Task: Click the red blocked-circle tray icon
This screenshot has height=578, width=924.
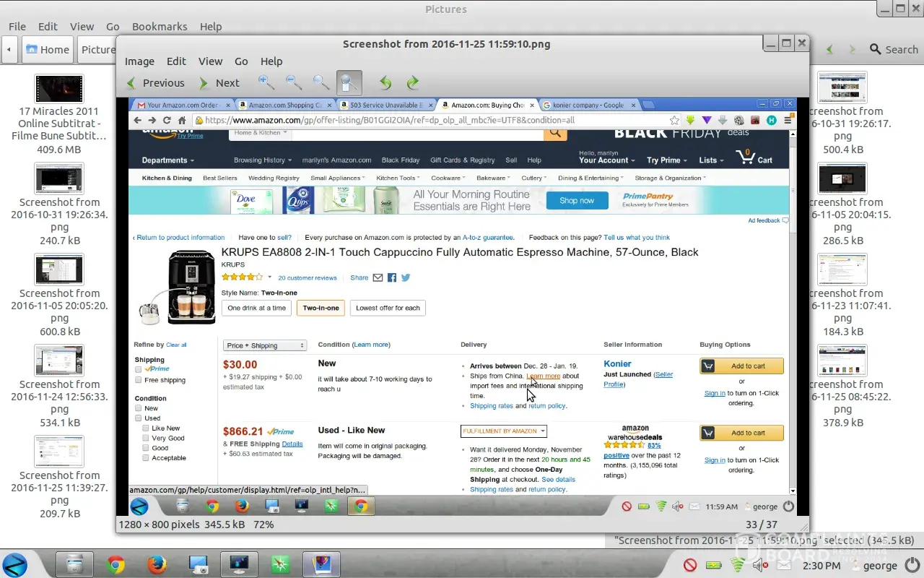Action: point(690,566)
